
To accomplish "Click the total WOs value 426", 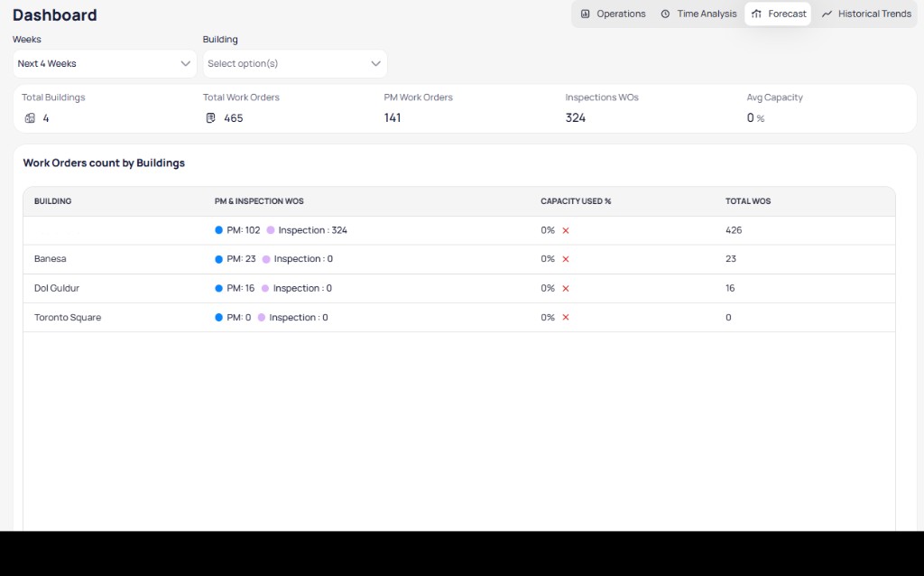I will point(734,230).
